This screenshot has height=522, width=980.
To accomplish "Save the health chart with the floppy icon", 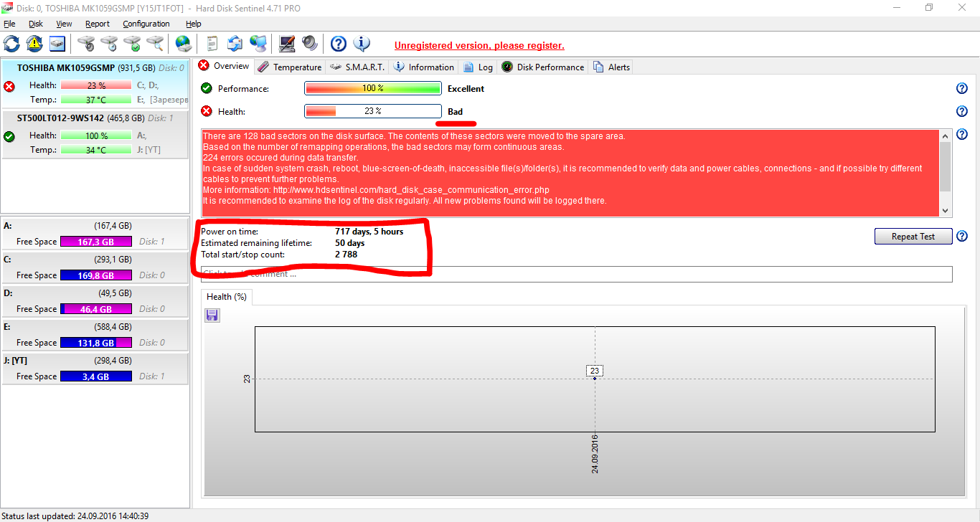I will (x=212, y=315).
